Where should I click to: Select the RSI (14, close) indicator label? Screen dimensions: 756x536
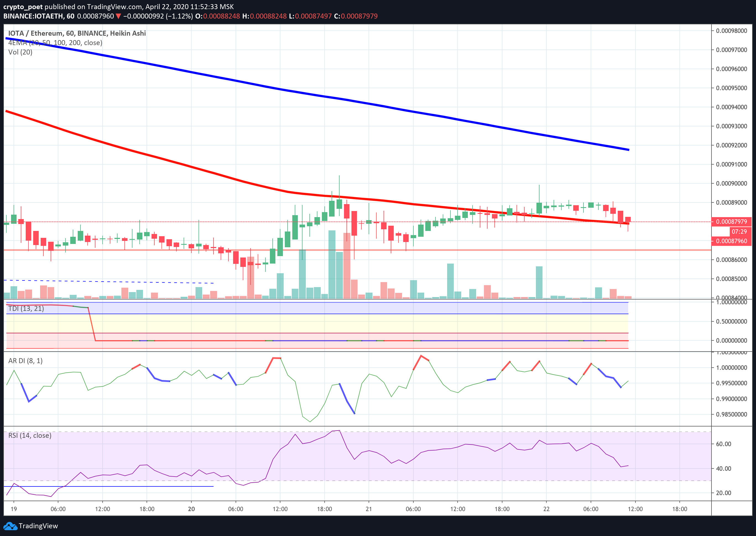pyautogui.click(x=30, y=436)
